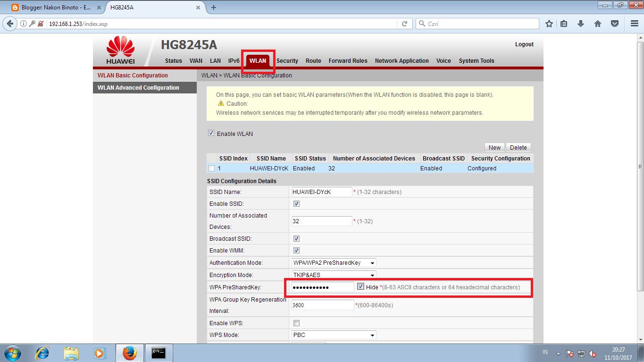Toggle the Enable WMM checkbox

tap(297, 251)
